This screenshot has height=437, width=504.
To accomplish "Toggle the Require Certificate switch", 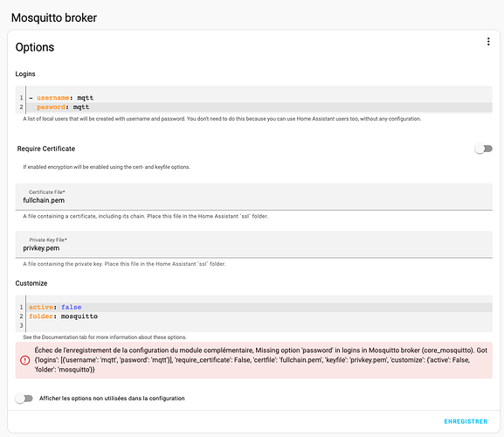I will [483, 149].
